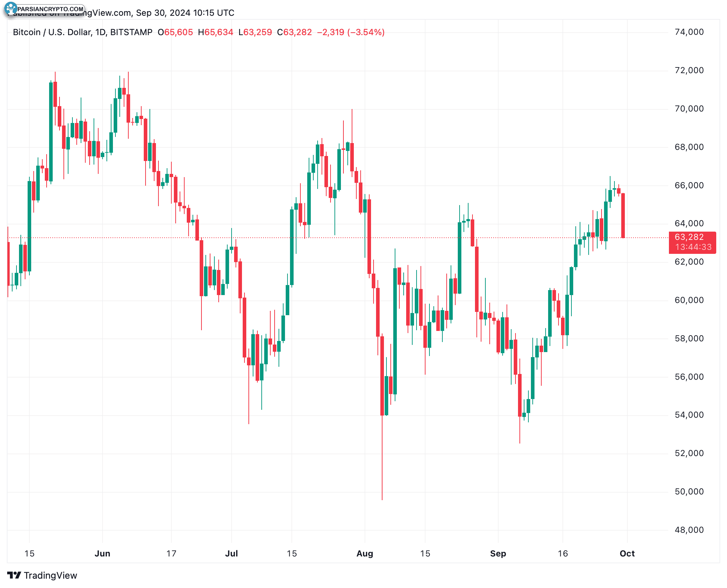This screenshot has height=588, width=727.
Task: Click the low value L63,259
Action: point(255,32)
